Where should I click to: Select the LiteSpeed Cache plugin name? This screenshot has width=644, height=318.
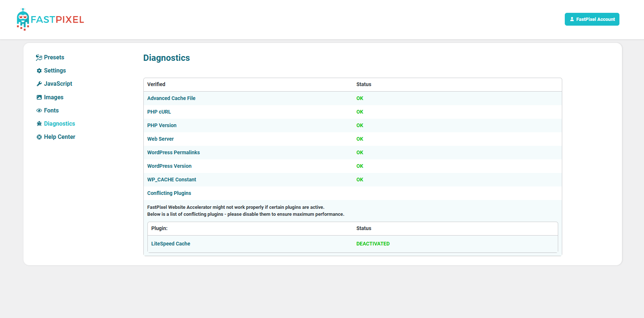point(171,244)
